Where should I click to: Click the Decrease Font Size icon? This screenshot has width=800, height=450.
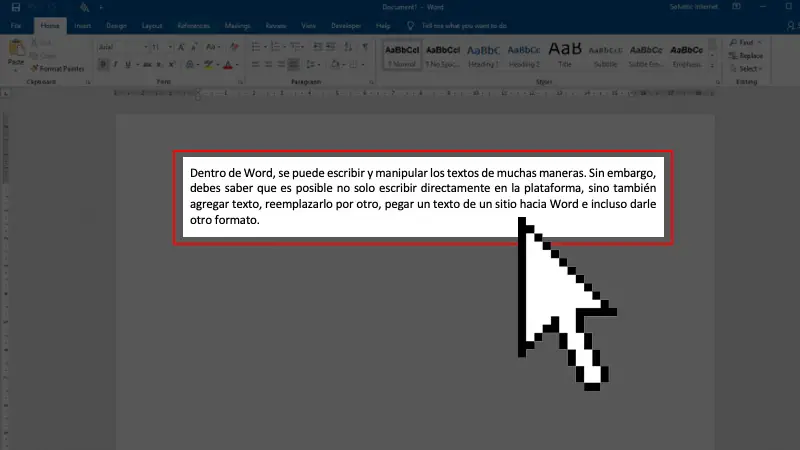point(194,47)
